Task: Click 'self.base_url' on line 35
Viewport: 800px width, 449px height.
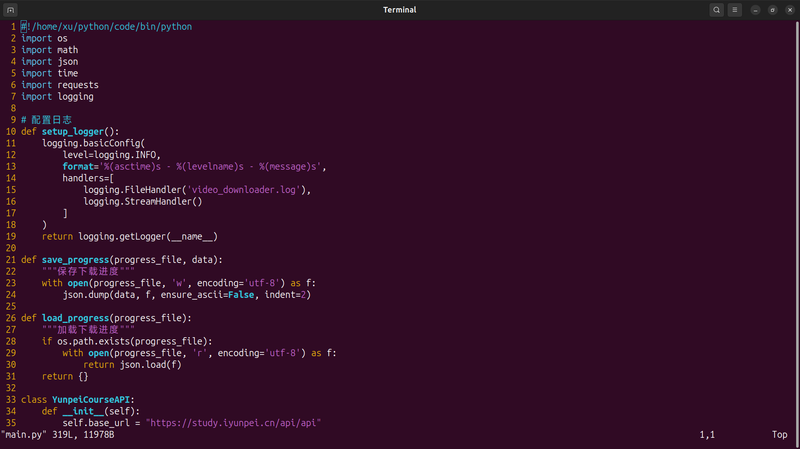Action: 96,423
